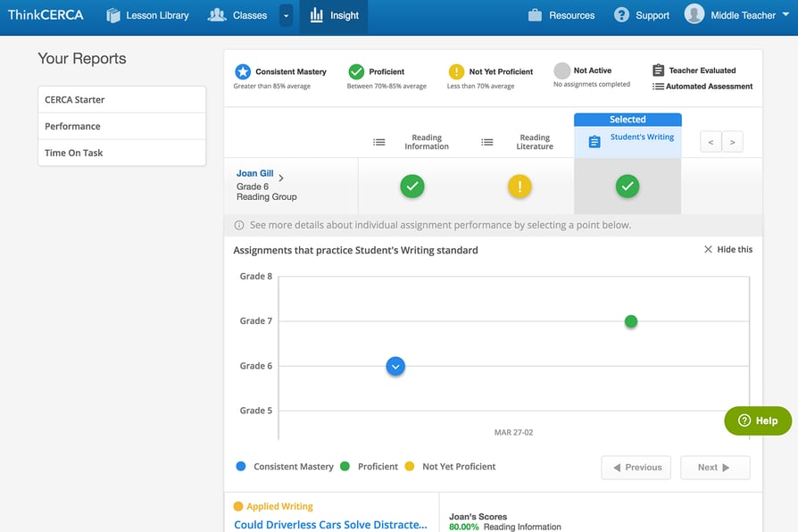Open the Insight tab
This screenshot has height=532, width=798.
coord(334,16)
